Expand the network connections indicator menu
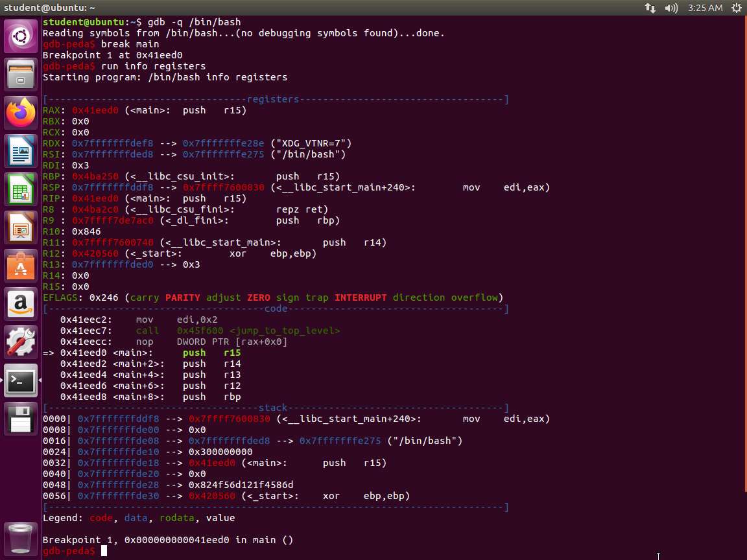The image size is (747, 560). pyautogui.click(x=650, y=8)
